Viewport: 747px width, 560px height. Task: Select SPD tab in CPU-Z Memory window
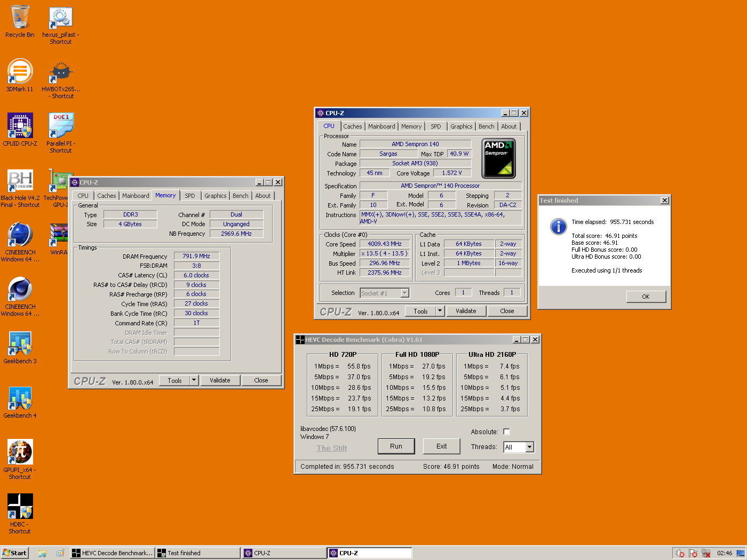pos(190,196)
